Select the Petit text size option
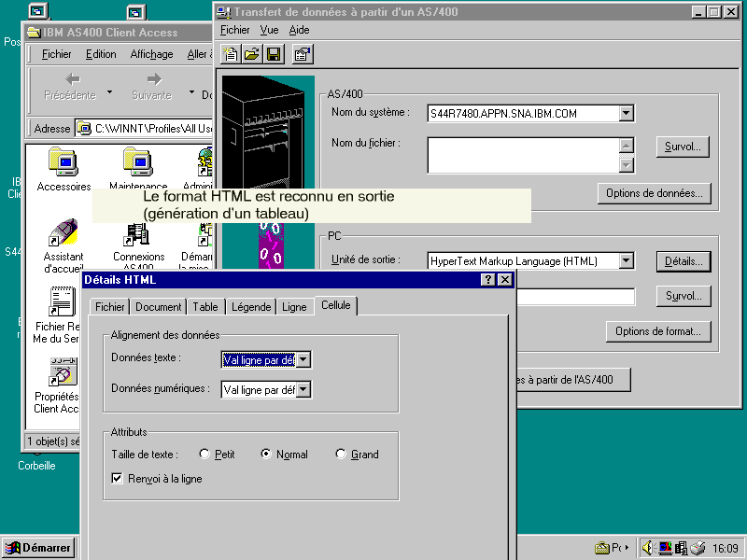 (204, 454)
